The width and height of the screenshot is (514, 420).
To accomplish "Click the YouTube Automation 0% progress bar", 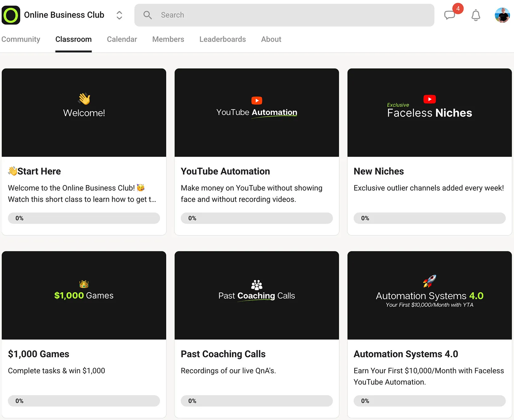I will (x=257, y=218).
